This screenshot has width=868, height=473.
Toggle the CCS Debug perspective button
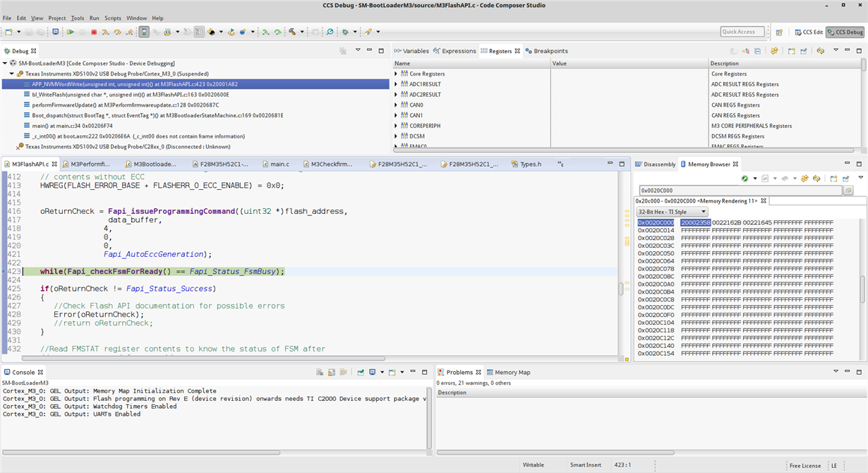point(845,32)
